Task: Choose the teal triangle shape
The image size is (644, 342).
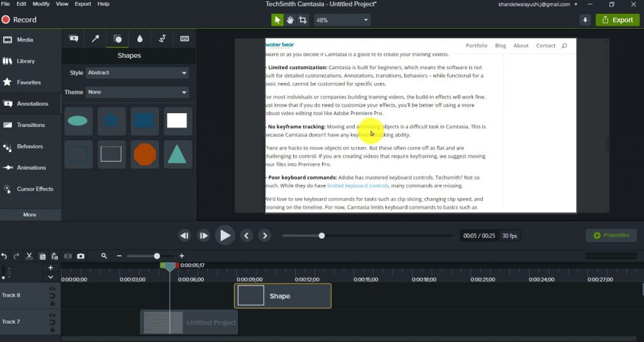Action: coord(177,155)
